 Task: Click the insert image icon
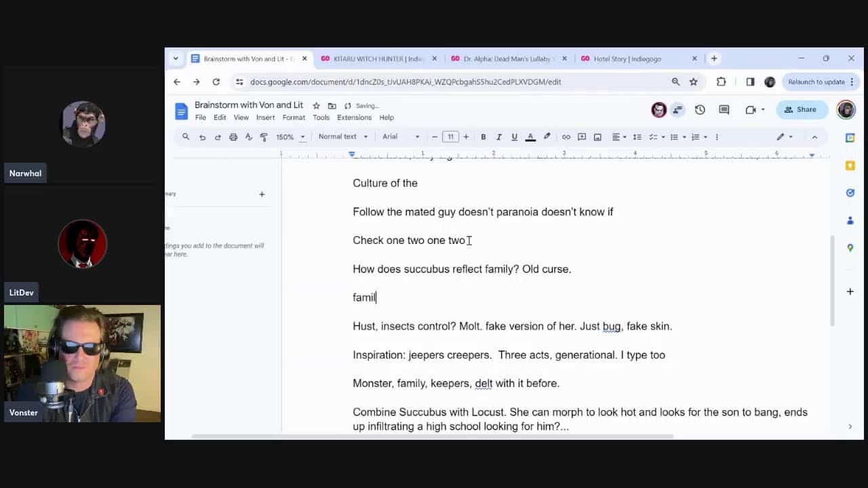tap(597, 137)
